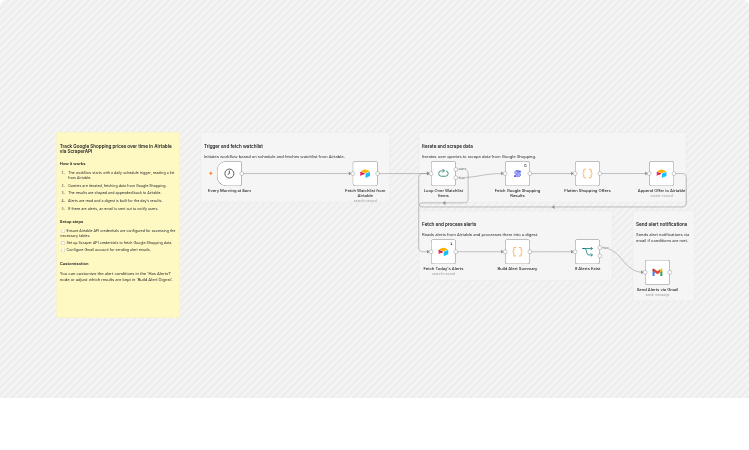
Task: Click the 'Iterate and scrape data' sticky heading
Action: [x=447, y=146]
